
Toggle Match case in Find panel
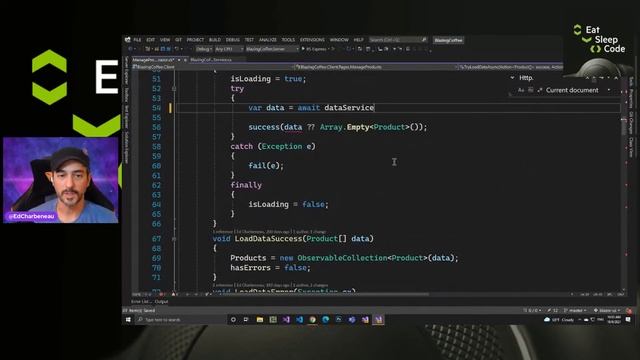tap(521, 90)
